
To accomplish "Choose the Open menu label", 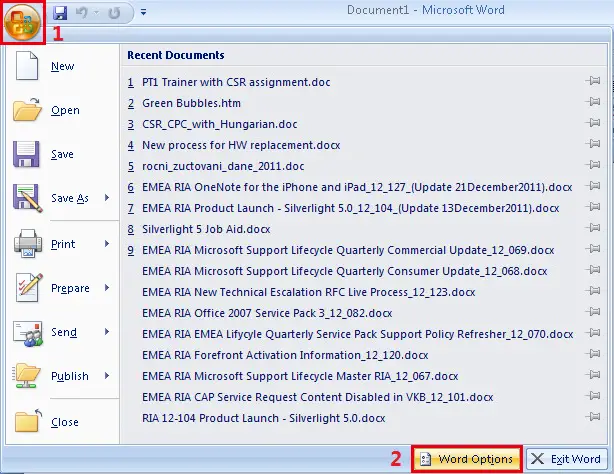I will (65, 110).
